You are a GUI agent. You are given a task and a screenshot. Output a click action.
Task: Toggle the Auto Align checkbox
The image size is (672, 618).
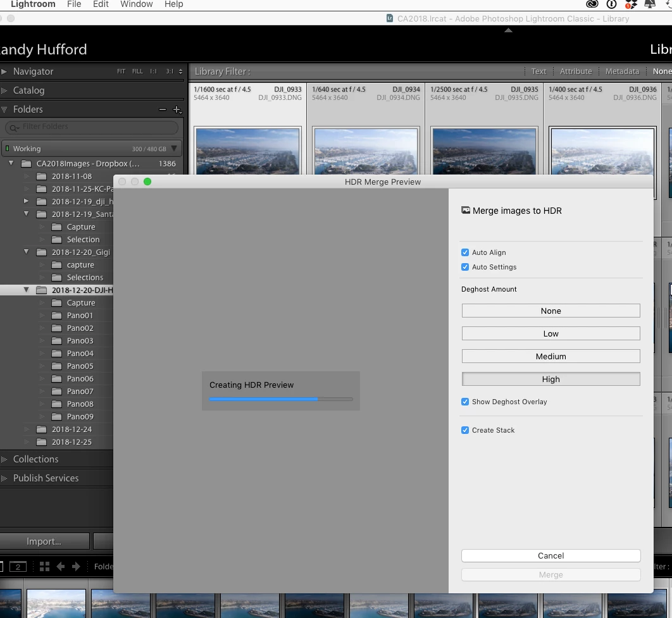(x=465, y=252)
